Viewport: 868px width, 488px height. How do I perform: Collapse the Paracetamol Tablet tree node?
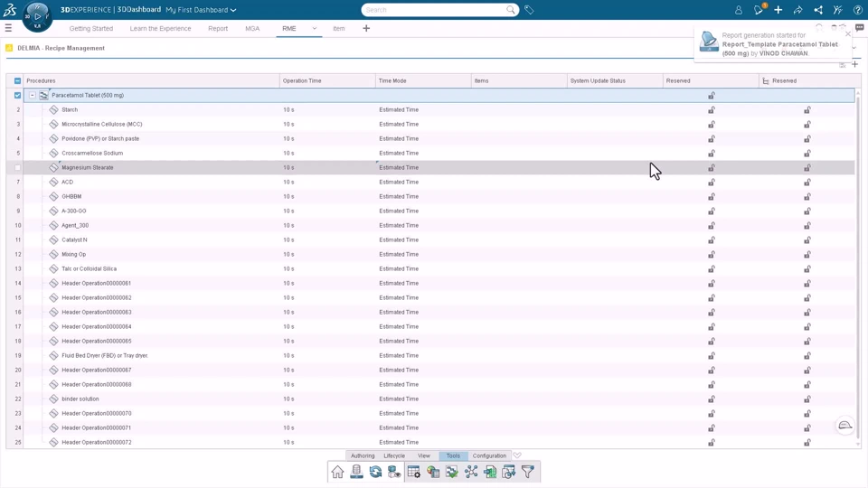(33, 95)
